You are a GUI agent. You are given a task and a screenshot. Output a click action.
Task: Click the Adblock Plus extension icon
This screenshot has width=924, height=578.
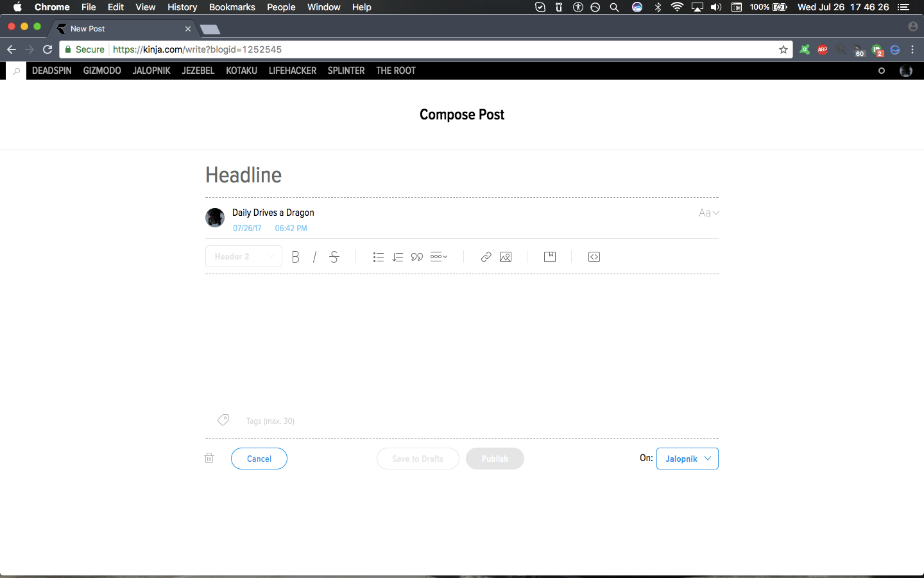pos(823,49)
